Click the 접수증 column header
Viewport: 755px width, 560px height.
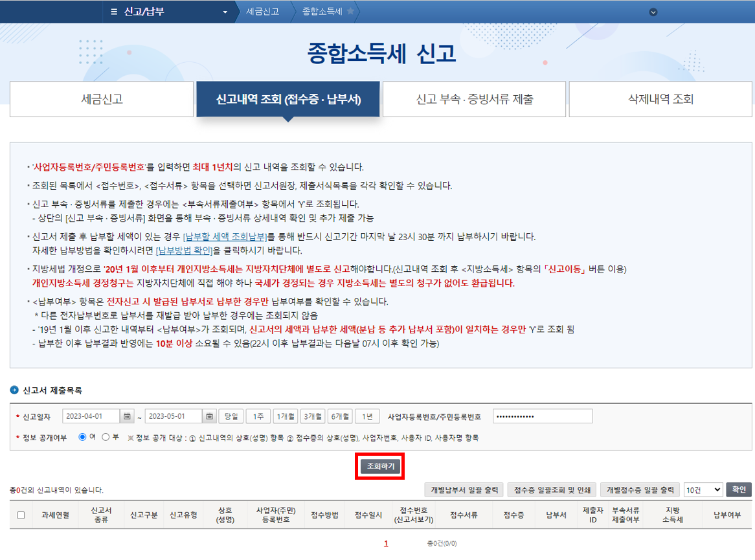pos(513,515)
